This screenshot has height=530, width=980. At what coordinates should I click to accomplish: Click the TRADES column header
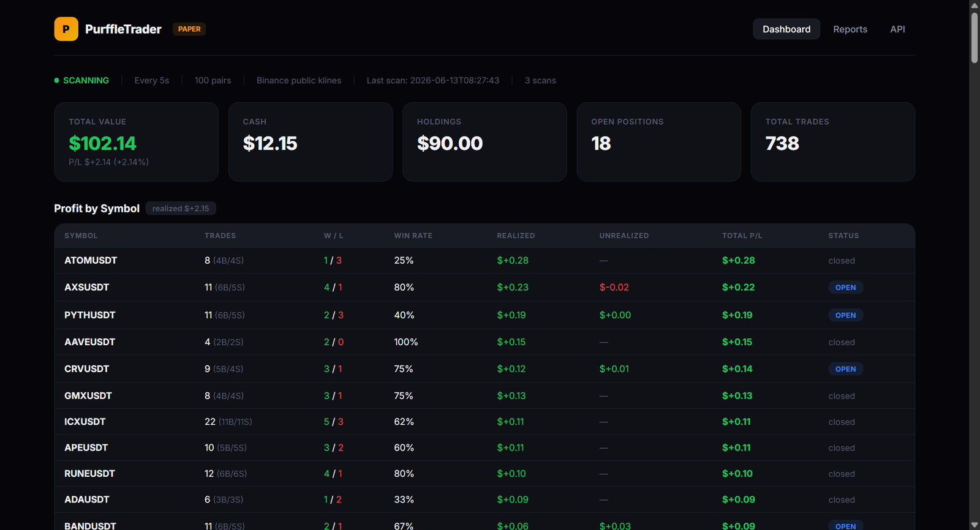coord(220,236)
